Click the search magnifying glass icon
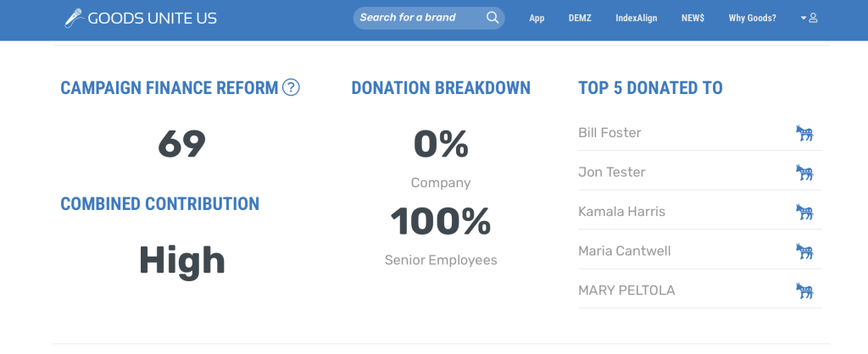 coord(492,18)
